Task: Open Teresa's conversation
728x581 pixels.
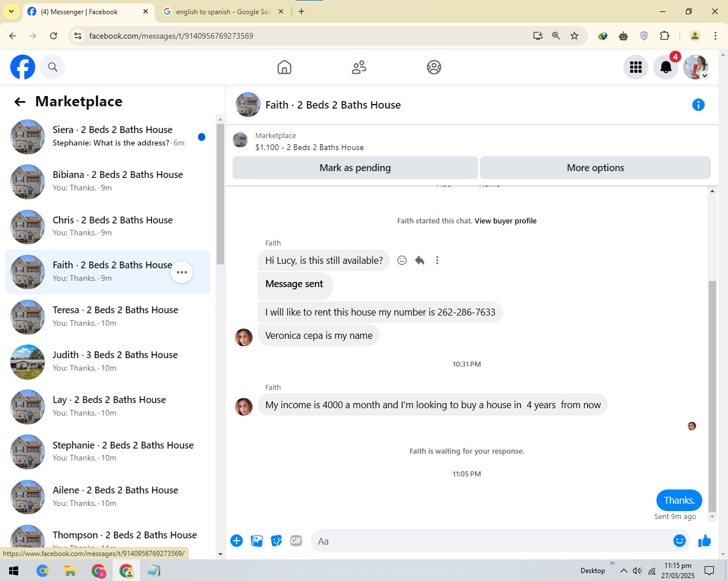Action: [x=108, y=317]
